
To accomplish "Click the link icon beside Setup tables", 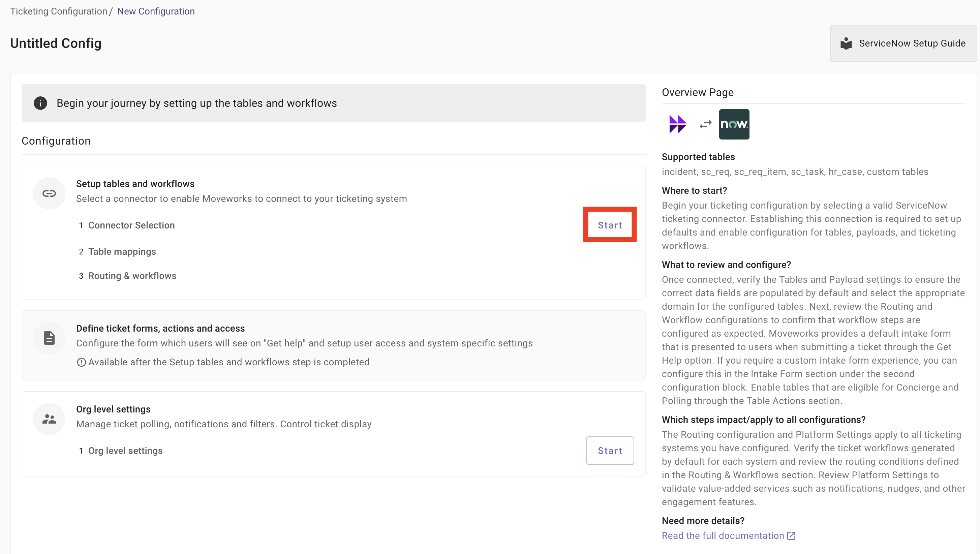I will point(49,193).
